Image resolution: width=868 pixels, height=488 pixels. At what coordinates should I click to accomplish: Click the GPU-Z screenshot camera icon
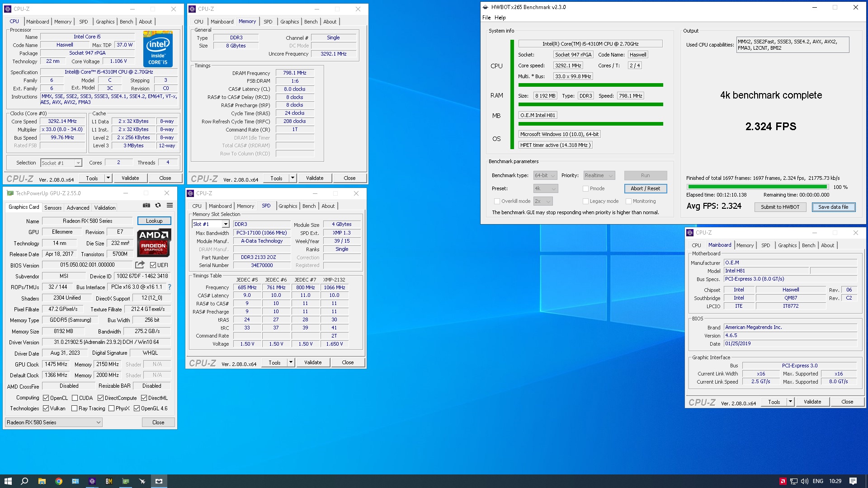[x=146, y=205]
